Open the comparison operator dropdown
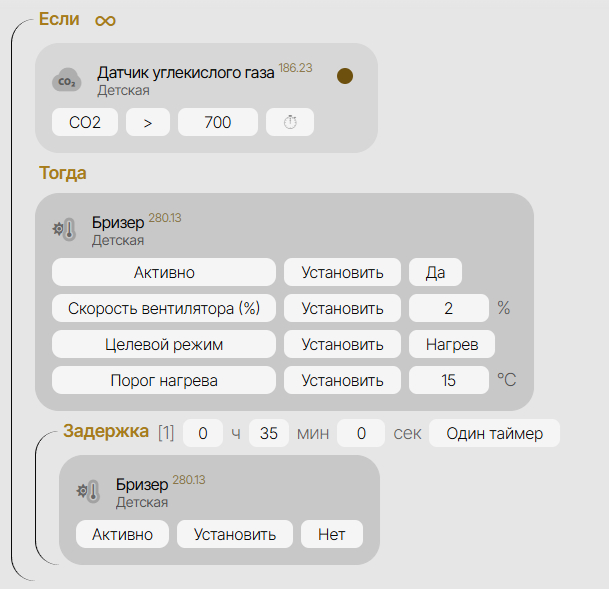 click(148, 122)
